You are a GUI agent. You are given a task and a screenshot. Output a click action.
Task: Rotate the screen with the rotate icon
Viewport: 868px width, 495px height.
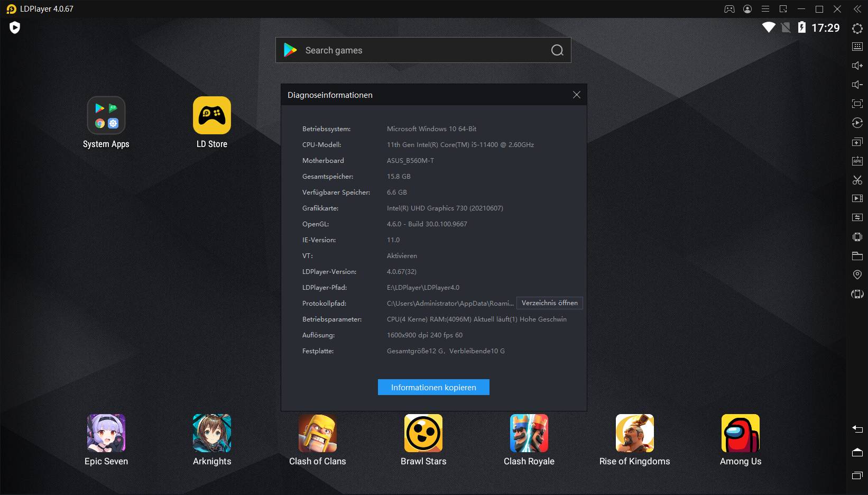click(x=857, y=294)
